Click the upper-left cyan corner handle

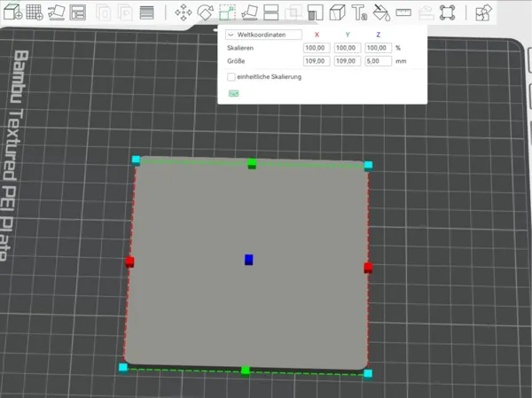(x=136, y=160)
